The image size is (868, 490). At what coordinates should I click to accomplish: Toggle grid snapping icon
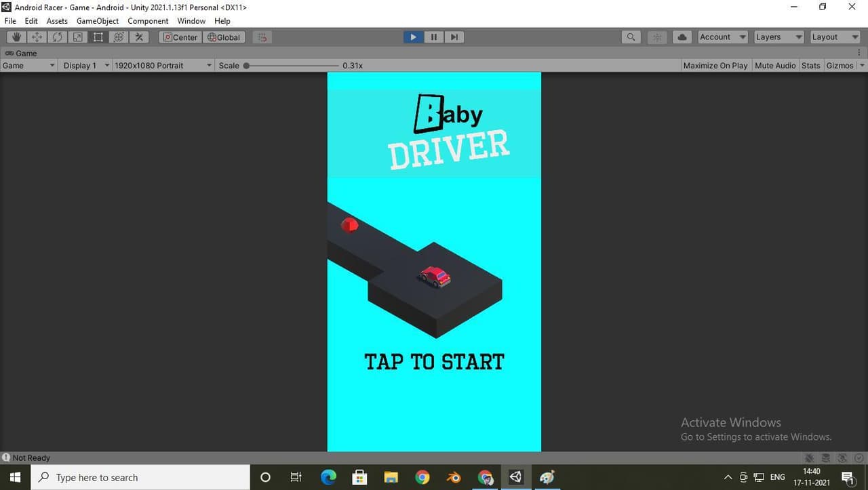coord(262,37)
